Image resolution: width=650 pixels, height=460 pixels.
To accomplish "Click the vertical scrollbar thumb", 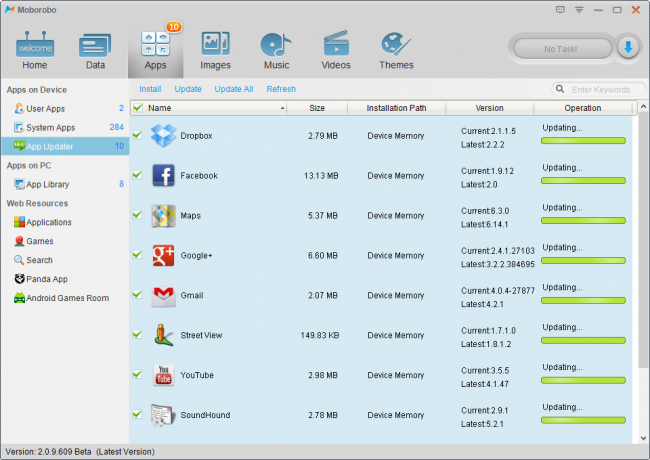I will pos(643,241).
